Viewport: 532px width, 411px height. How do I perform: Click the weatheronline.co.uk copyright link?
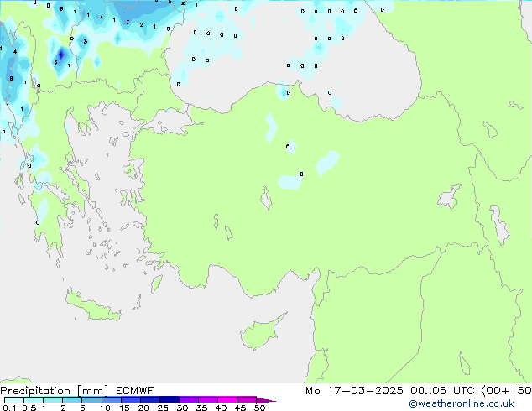[462, 403]
